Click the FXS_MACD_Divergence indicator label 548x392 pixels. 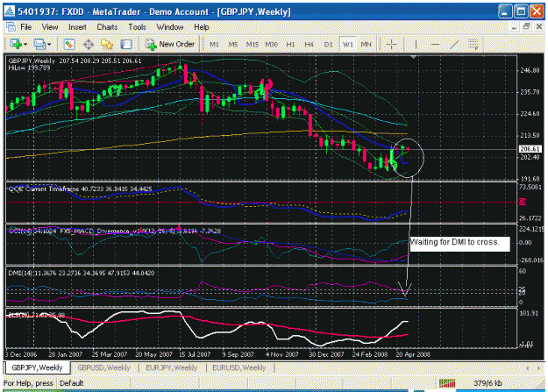(x=139, y=232)
